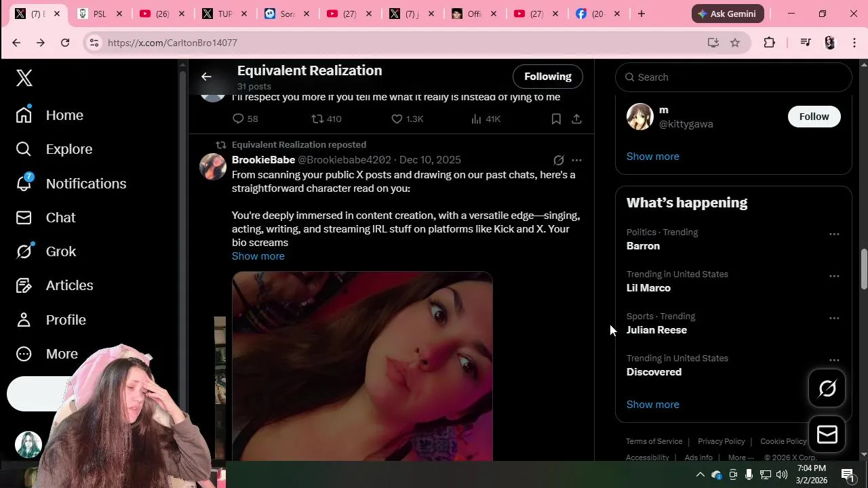The height and width of the screenshot is (488, 868).
Task: Open more options for Discovered trend
Action: [x=834, y=360]
